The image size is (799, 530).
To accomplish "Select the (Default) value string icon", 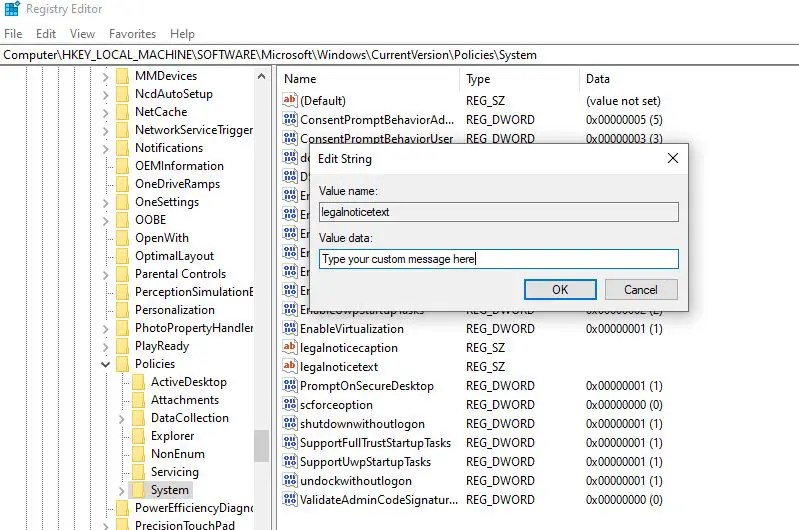I will tap(289, 100).
